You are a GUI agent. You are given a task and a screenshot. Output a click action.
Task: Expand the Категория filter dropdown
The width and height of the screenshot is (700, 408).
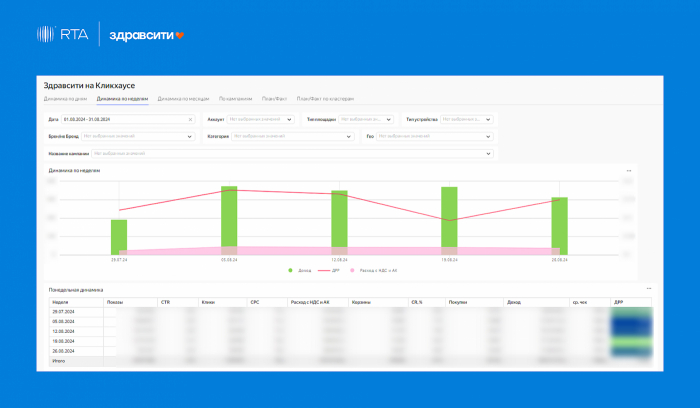[x=293, y=137]
